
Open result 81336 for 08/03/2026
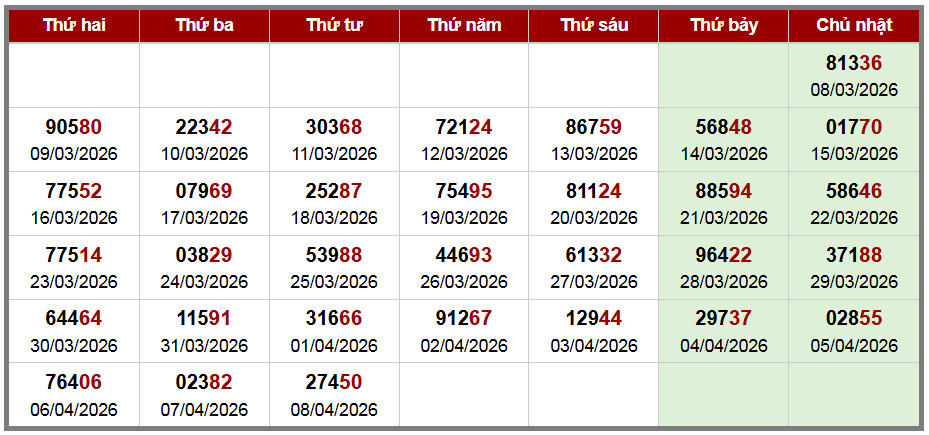[x=854, y=63]
